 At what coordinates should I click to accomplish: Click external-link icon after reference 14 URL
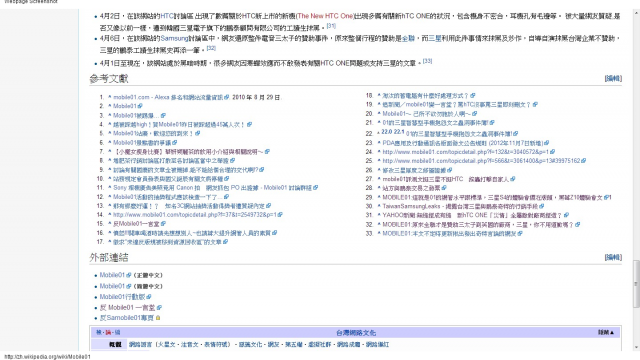[x=280, y=215]
